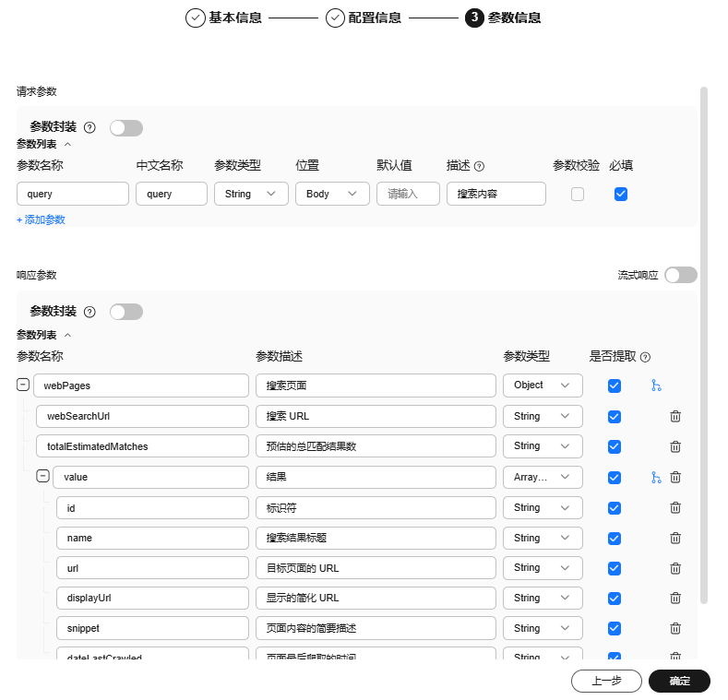Select 参数信息 step 3
This screenshot has width=728, height=700.
coord(503,18)
